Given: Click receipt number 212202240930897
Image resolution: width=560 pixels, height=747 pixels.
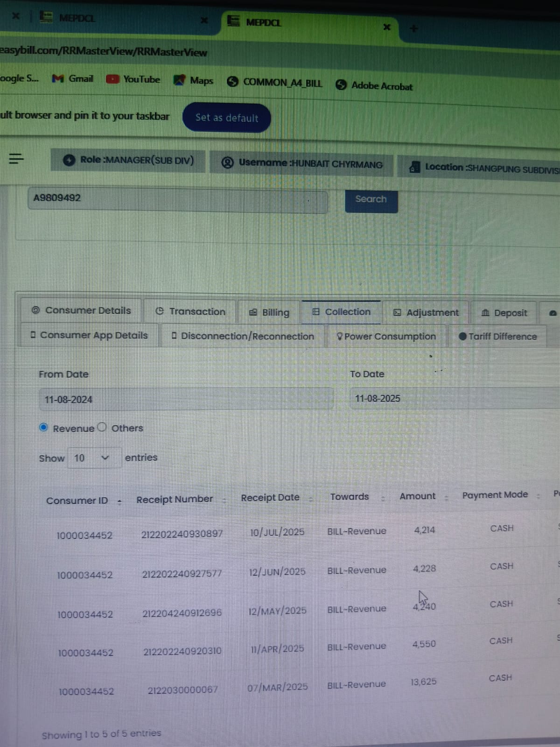Looking at the screenshot, I should pos(182,534).
